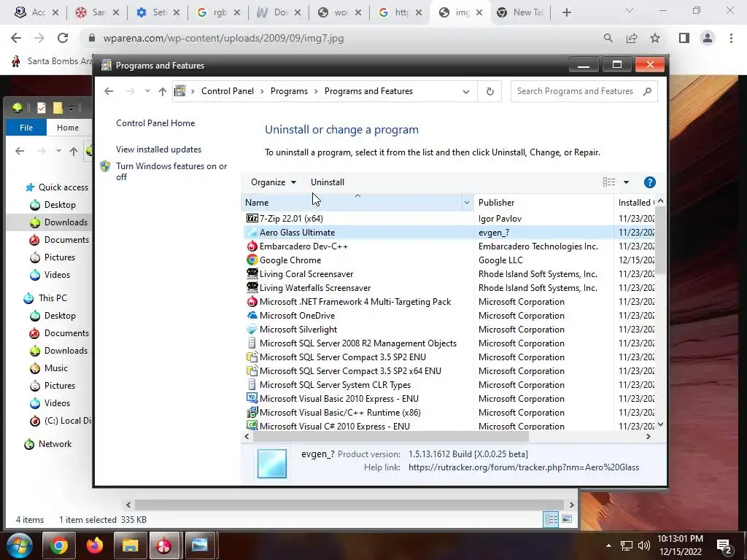Screen dimensions: 747x560
Task: Open Chrome tab search chevron
Action: tap(630, 10)
